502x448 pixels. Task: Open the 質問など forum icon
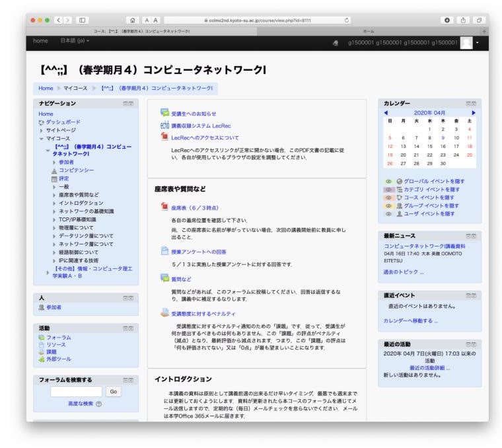click(x=164, y=278)
